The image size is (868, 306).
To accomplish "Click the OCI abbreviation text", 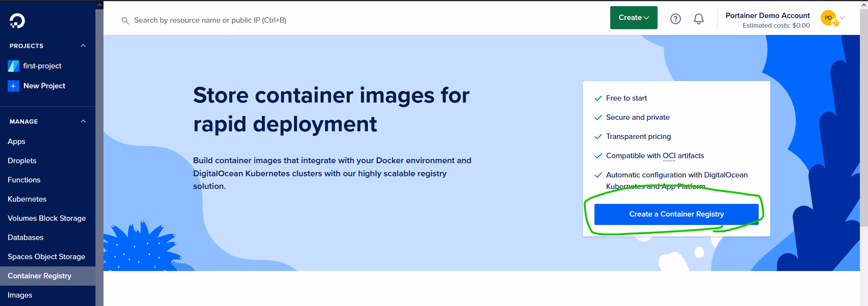I will pyautogui.click(x=669, y=156).
